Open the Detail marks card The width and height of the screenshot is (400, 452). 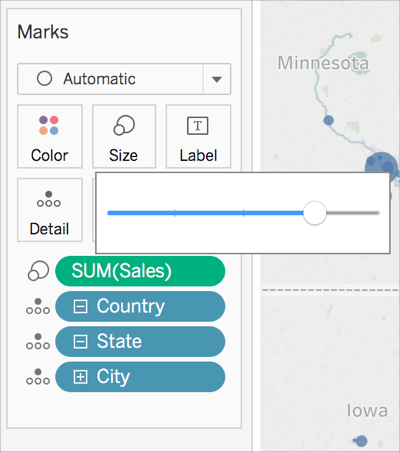pos(50,210)
